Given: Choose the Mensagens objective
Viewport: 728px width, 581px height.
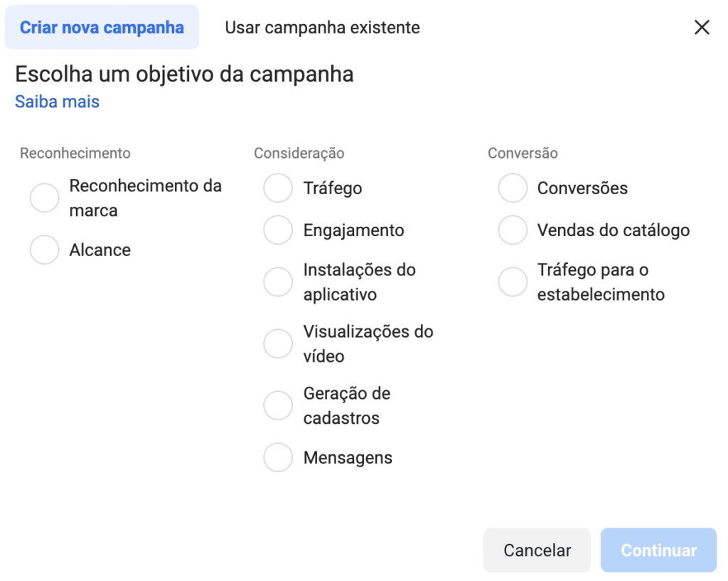Looking at the screenshot, I should [x=278, y=457].
